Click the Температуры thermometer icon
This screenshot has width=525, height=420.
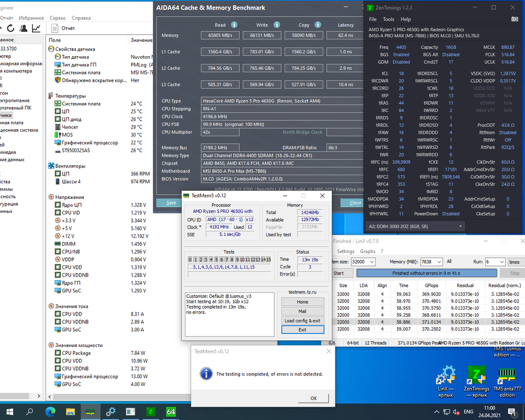(51, 96)
